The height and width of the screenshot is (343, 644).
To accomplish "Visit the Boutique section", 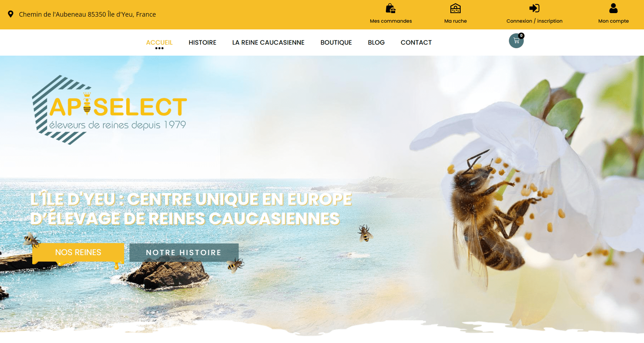I will tap(336, 43).
